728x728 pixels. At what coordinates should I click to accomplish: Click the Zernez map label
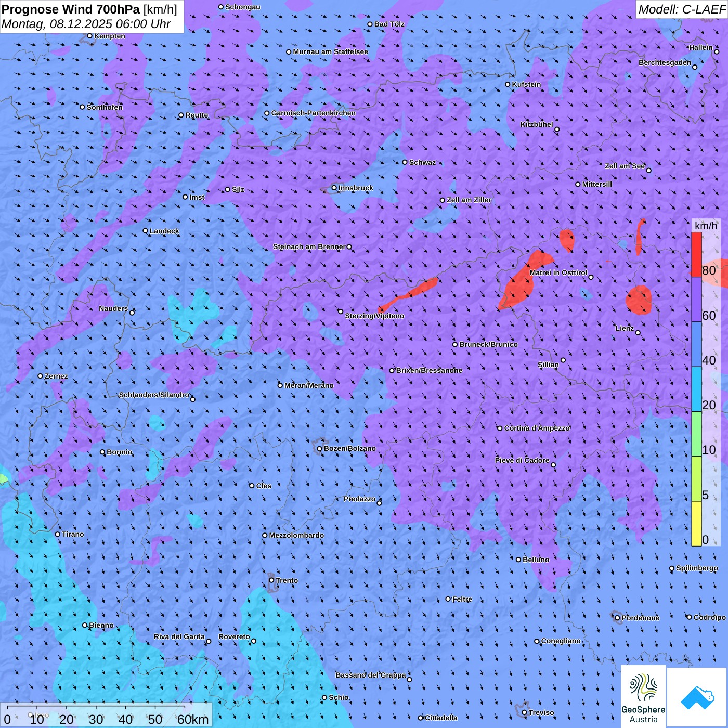click(x=56, y=376)
